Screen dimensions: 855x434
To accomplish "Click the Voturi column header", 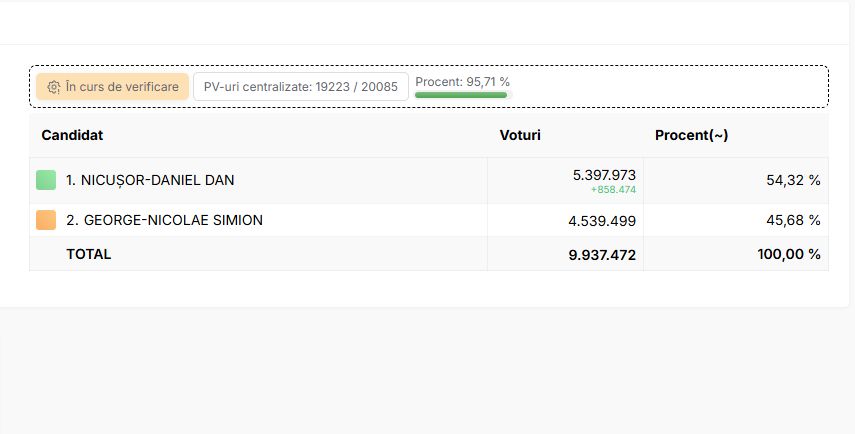I will 520,135.
